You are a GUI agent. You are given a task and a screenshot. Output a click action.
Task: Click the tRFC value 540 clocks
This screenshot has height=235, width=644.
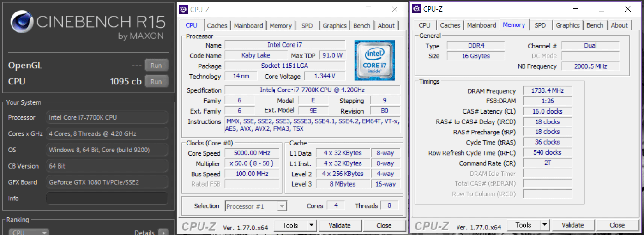548,152
